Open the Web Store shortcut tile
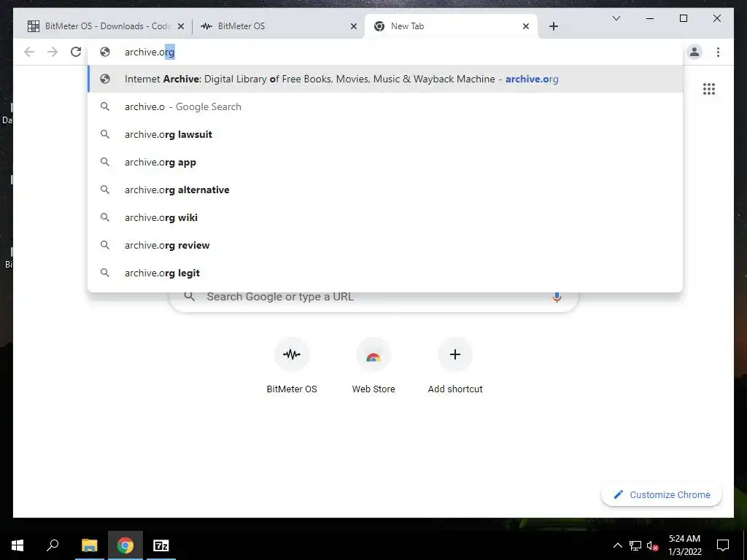 pyautogui.click(x=373, y=366)
